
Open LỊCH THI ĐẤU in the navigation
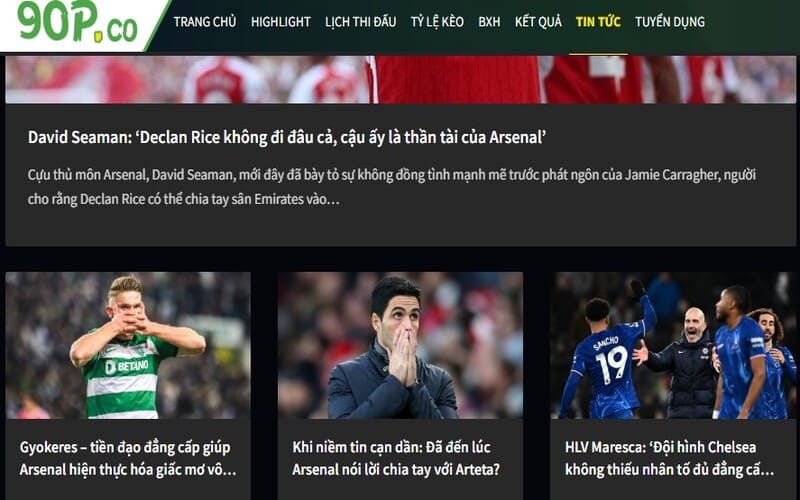(x=360, y=22)
